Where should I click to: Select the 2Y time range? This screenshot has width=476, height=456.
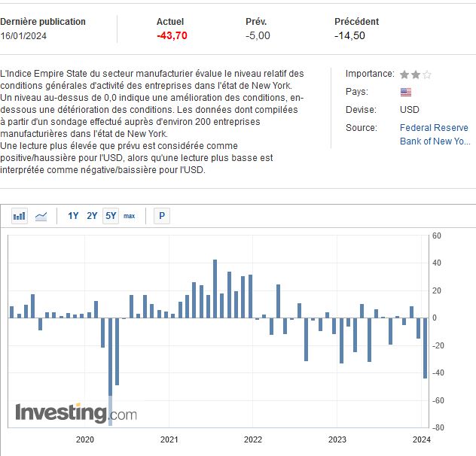coord(92,216)
